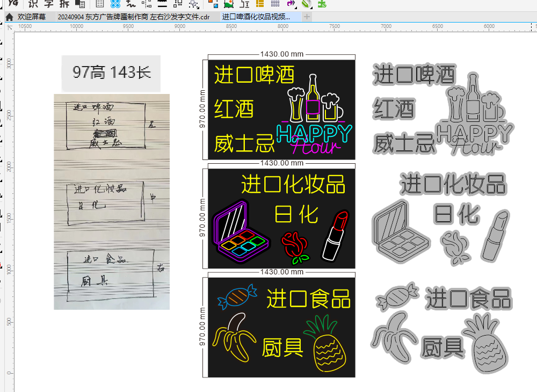Click the blue flower-shaped toolbar icon

[x=116, y=4]
